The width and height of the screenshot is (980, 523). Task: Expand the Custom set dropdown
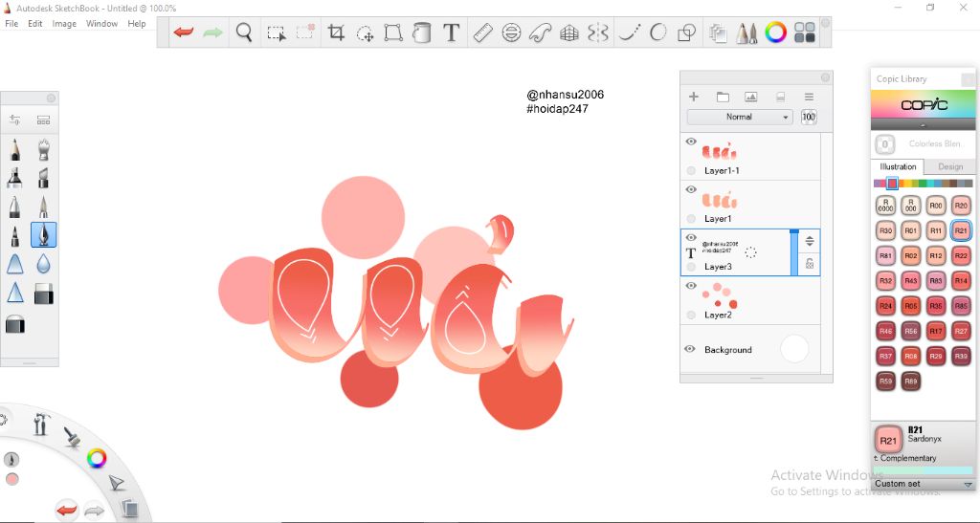[x=924, y=484]
